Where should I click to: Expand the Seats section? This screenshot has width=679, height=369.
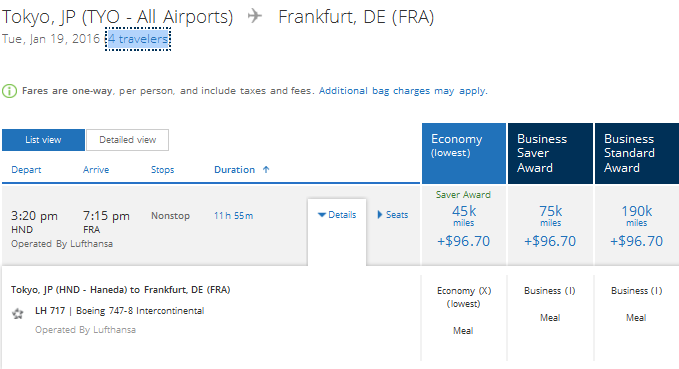393,215
